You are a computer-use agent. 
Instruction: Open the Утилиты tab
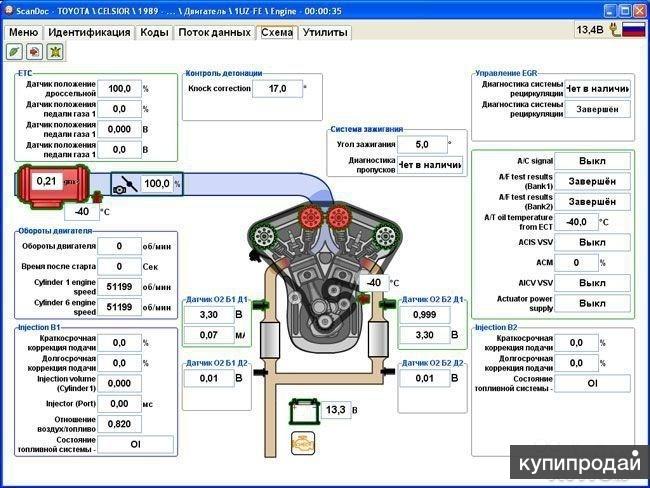325,32
